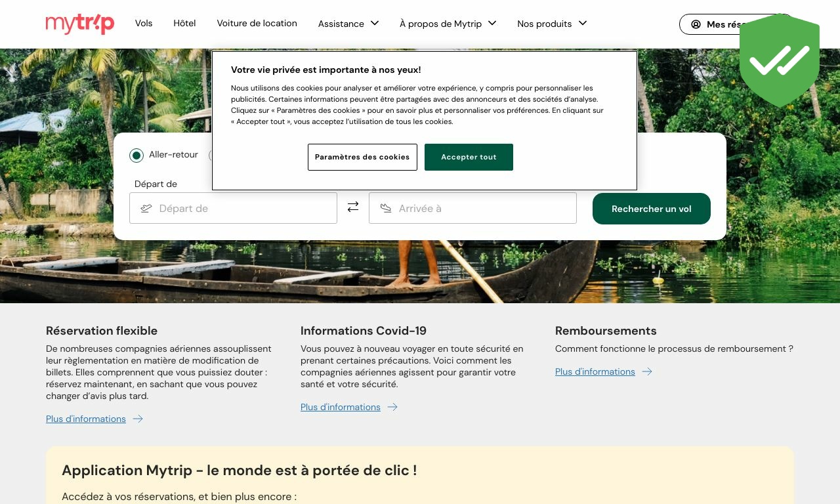Viewport: 840px width, 504px height.
Task: Click the mytrip logo
Action: tap(80, 24)
